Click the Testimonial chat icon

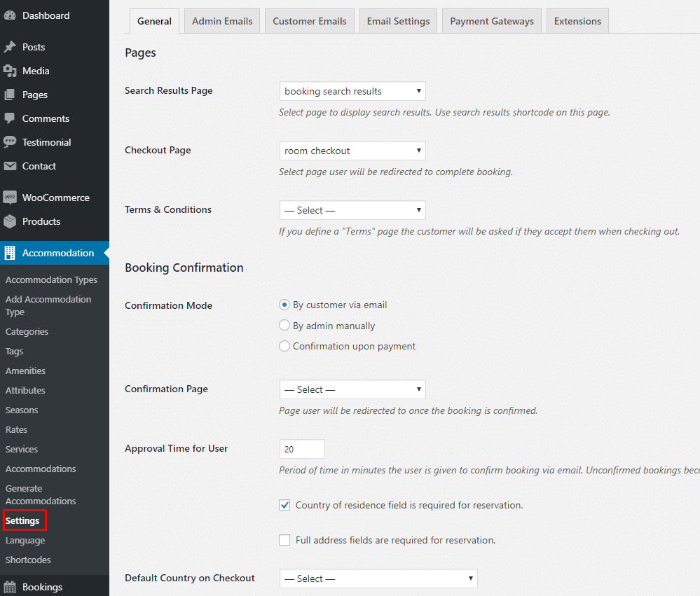(x=10, y=142)
